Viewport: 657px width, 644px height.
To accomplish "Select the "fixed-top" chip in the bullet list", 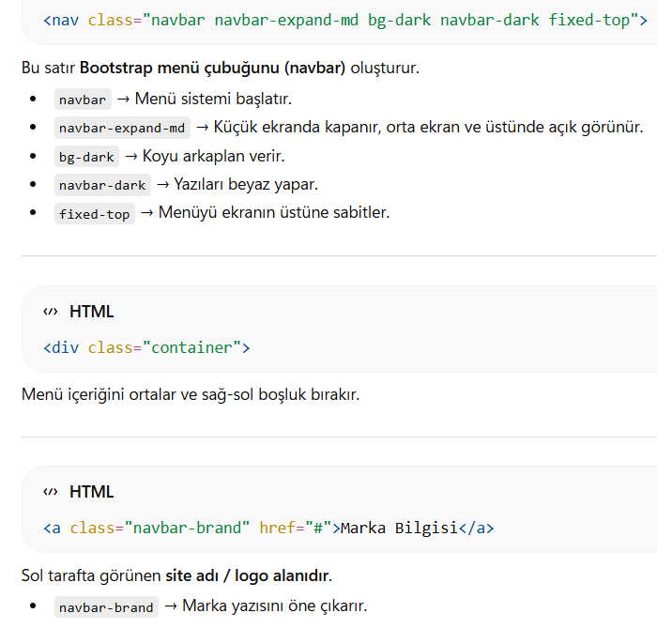I will click(x=94, y=214).
